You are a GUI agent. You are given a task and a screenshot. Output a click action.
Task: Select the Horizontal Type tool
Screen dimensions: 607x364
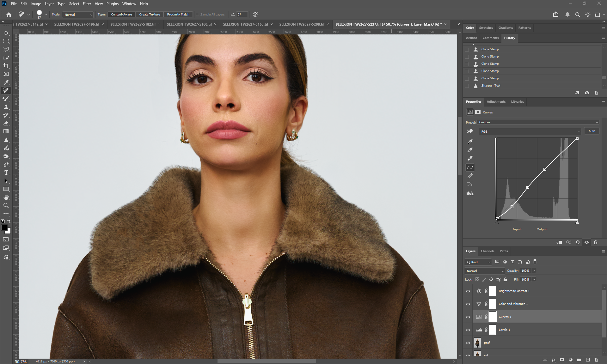click(x=6, y=173)
